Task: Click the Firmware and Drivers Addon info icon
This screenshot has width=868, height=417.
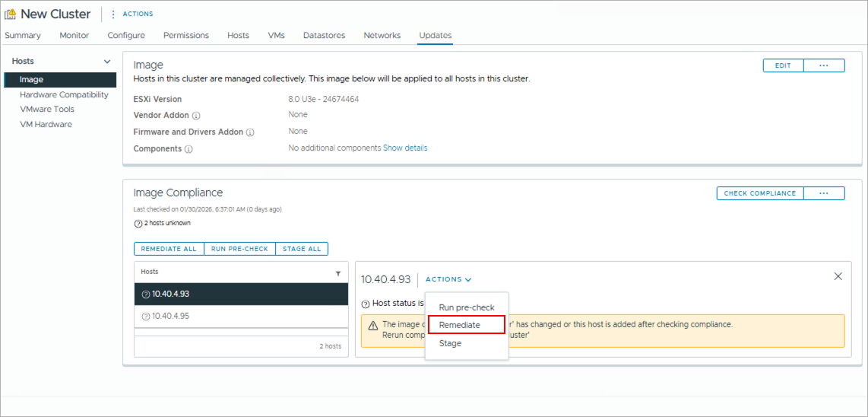Action: coord(250,132)
